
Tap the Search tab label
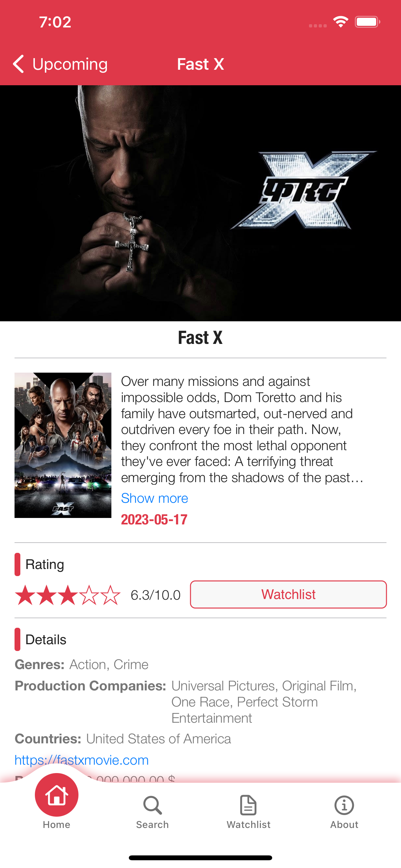pos(152,824)
